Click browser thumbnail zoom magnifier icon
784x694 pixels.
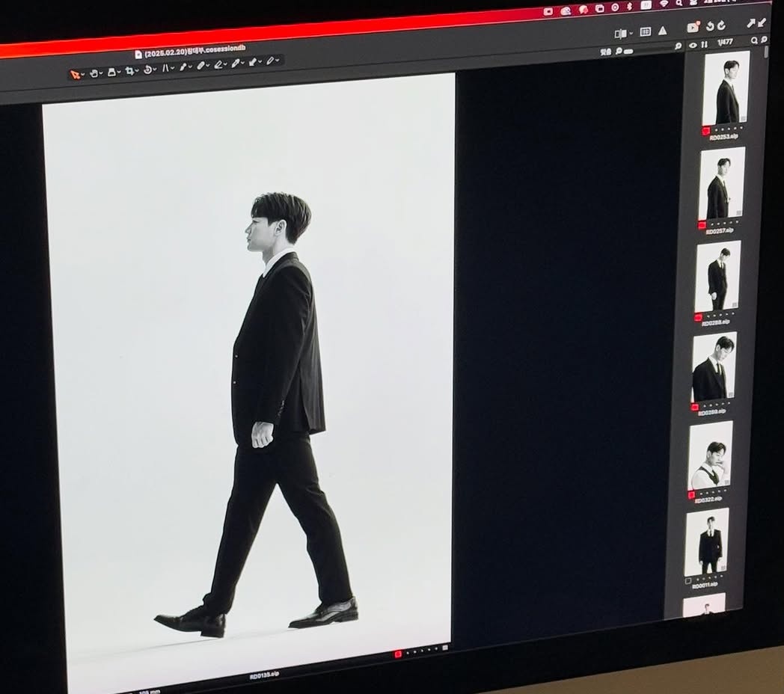[764, 40]
